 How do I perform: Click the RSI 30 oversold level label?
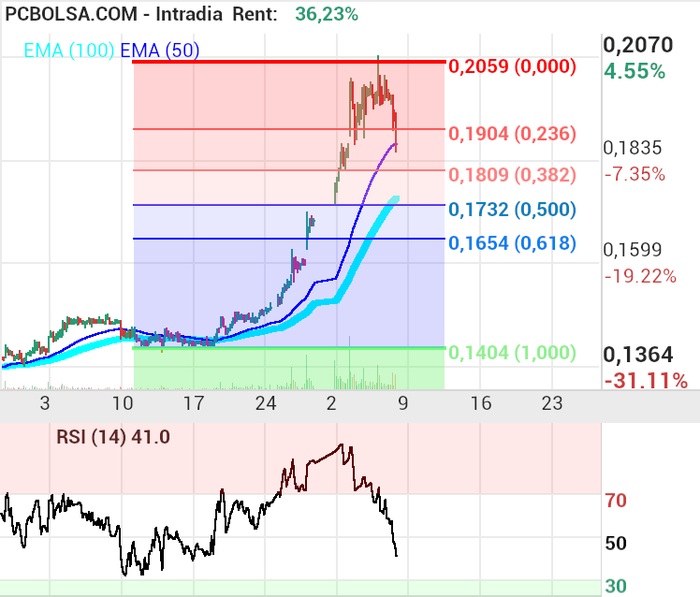coord(615,586)
